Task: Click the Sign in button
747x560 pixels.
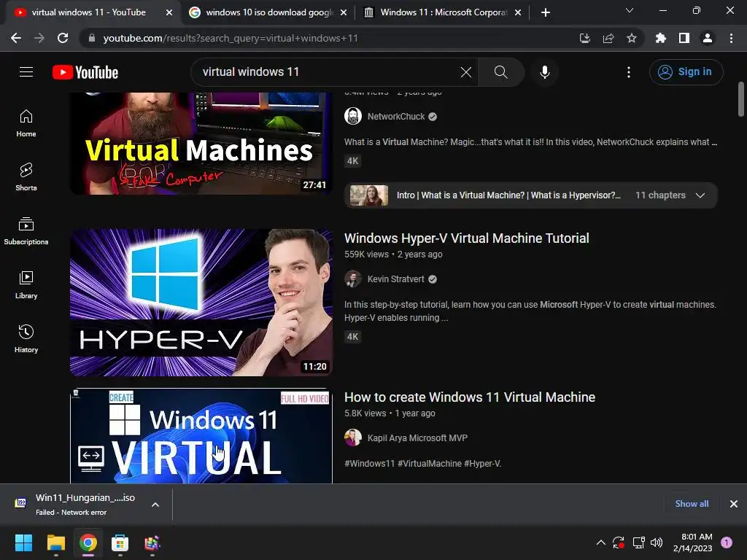Action: point(686,72)
